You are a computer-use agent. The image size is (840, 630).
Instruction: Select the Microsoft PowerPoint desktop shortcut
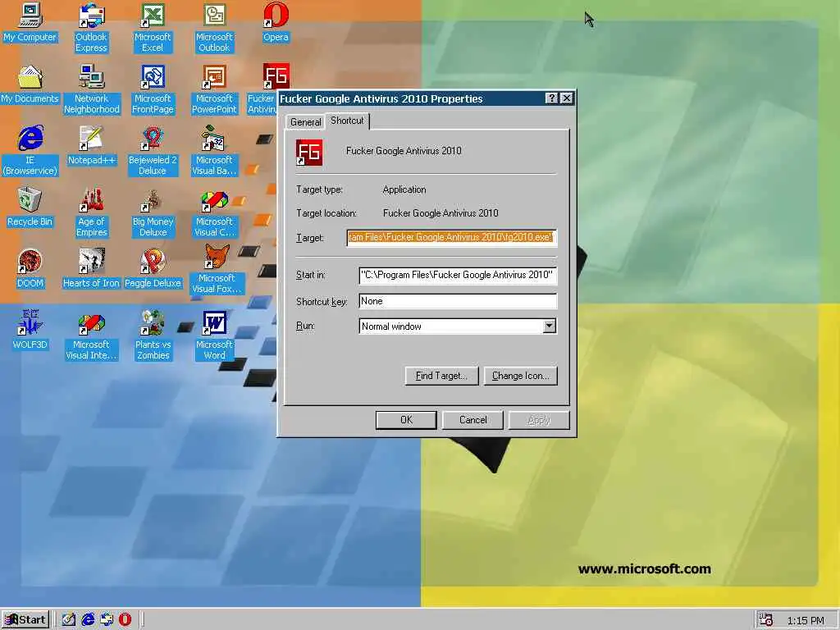click(214, 89)
